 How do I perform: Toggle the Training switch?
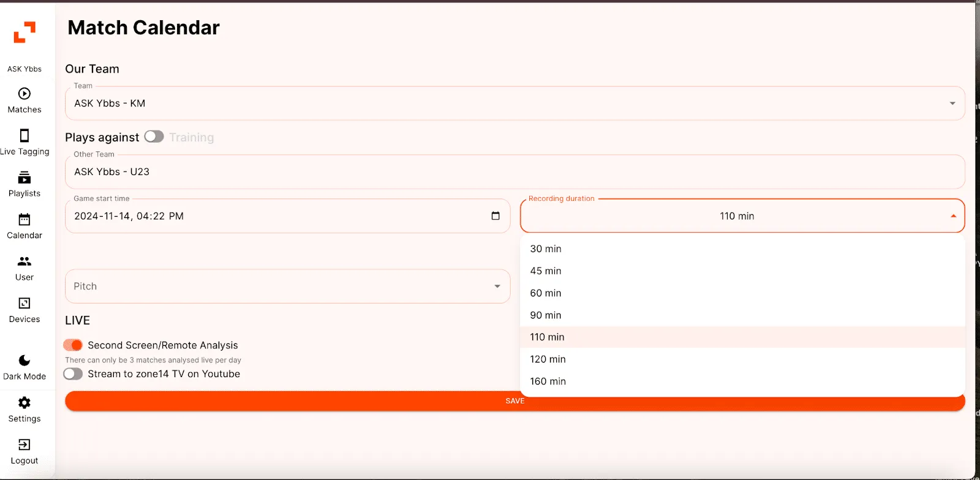(154, 137)
